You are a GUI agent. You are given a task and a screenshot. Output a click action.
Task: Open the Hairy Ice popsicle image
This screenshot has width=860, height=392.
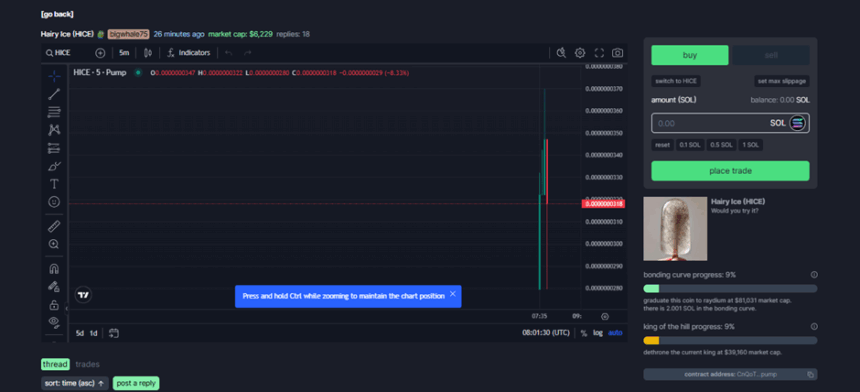click(x=675, y=229)
